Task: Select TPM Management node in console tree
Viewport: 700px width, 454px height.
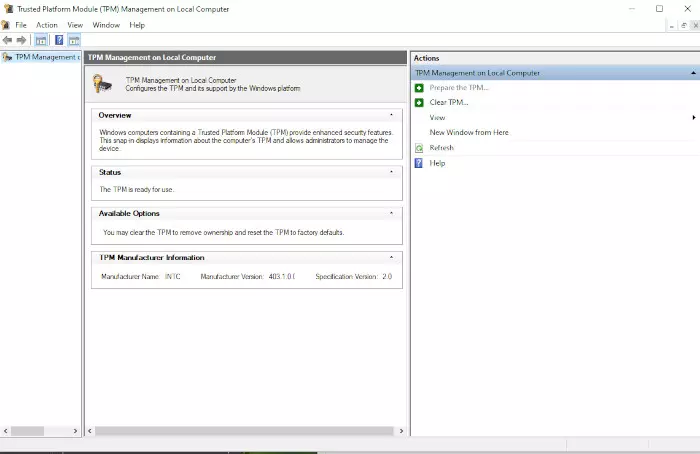Action: tap(47, 57)
